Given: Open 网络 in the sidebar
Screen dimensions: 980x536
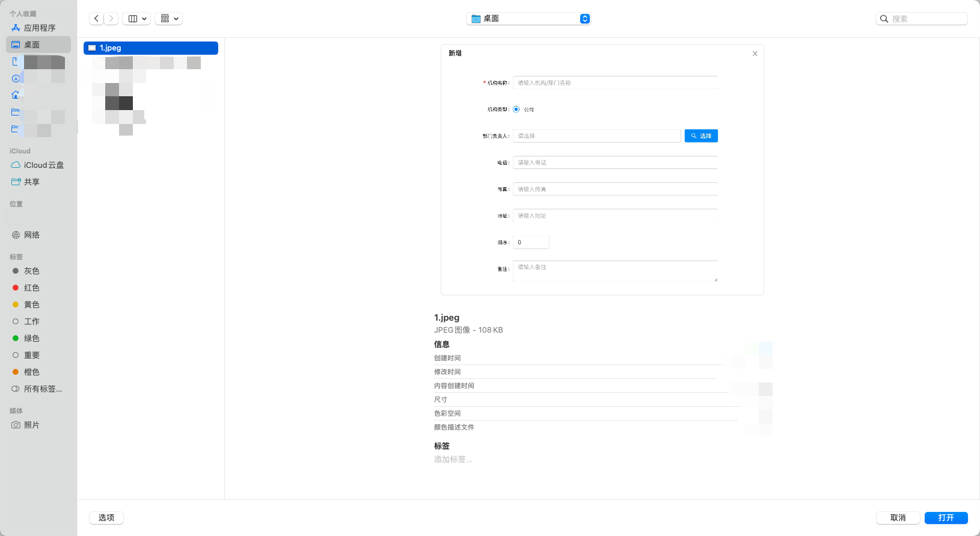Looking at the screenshot, I should (x=38, y=235).
